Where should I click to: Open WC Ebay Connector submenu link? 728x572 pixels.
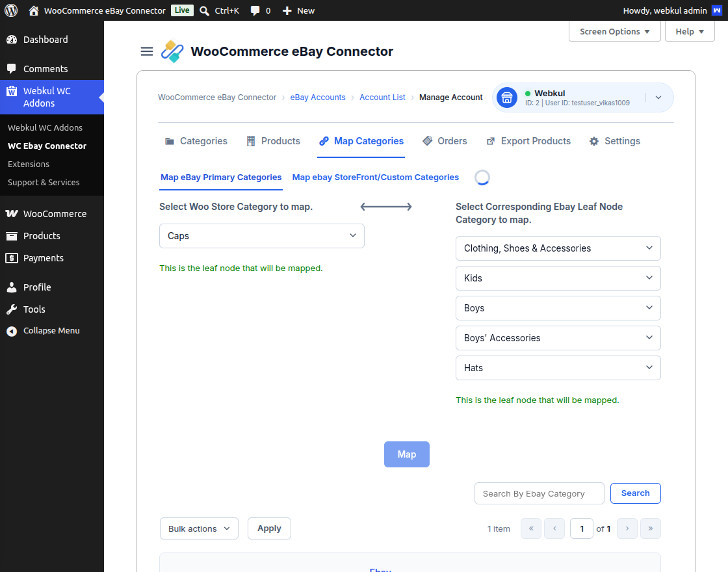point(47,146)
